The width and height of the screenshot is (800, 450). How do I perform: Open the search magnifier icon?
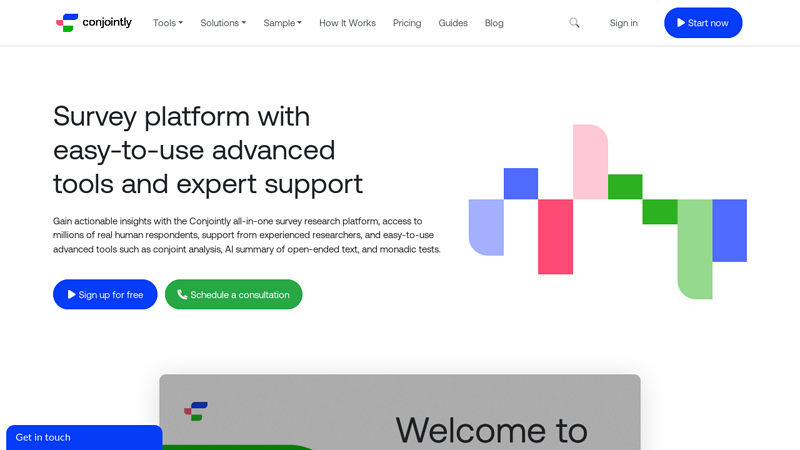[x=574, y=22]
